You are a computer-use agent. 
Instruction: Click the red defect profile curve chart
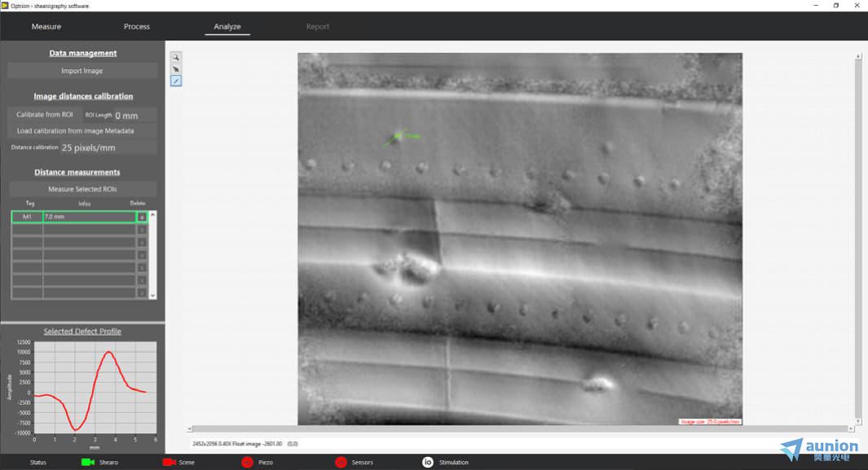95,387
